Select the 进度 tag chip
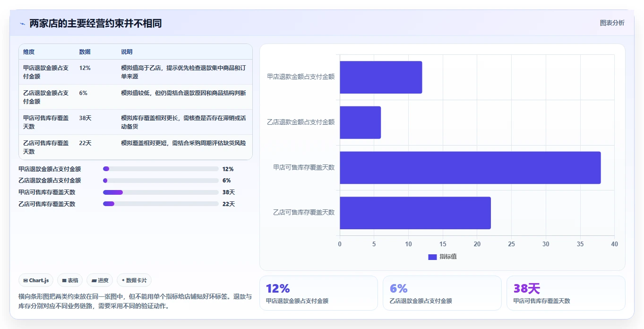Image resolution: width=644 pixels, height=329 pixels. (100, 280)
